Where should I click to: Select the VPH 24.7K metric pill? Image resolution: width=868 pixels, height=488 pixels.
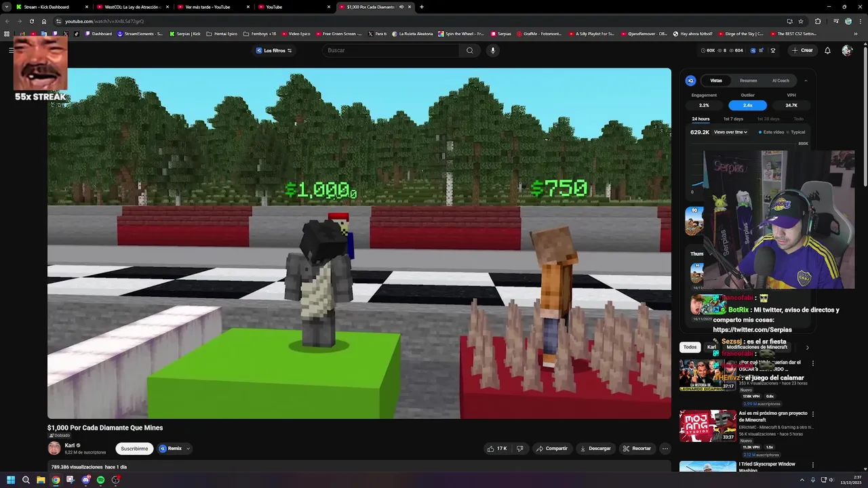pos(791,105)
